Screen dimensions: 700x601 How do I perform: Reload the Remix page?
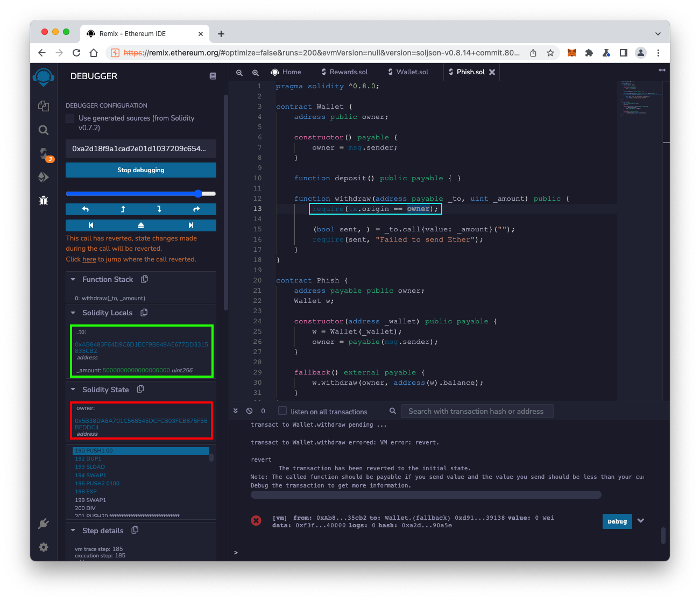pos(76,53)
